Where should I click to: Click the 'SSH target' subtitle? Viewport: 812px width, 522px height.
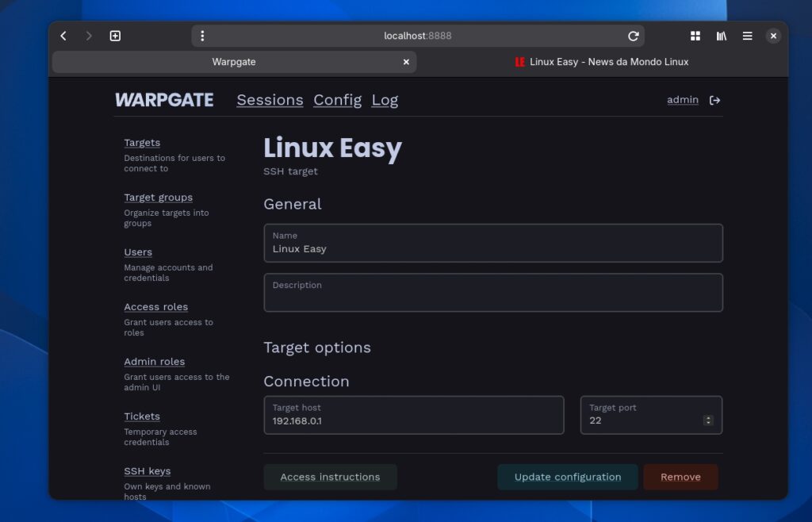click(x=290, y=171)
